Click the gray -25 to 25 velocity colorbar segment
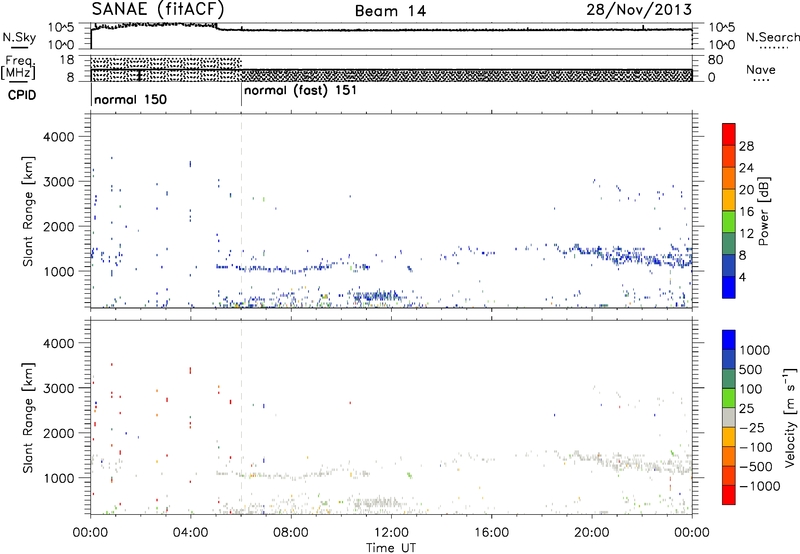This screenshot has height=554, width=800. click(x=729, y=418)
